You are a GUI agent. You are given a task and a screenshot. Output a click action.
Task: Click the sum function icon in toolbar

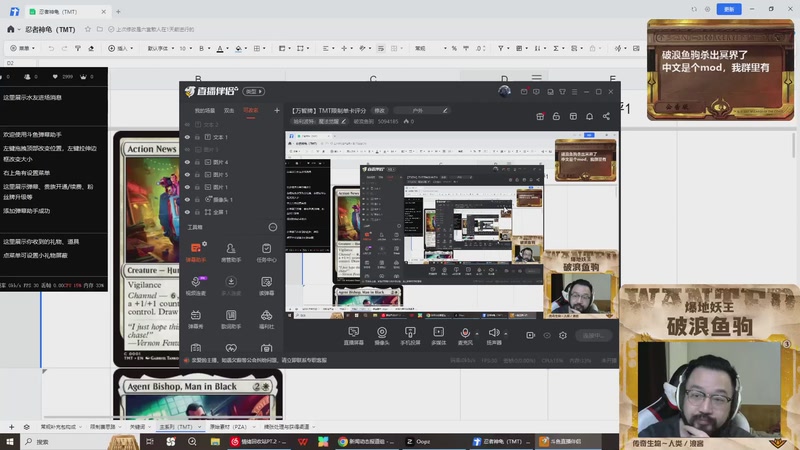pyautogui.click(x=556, y=48)
